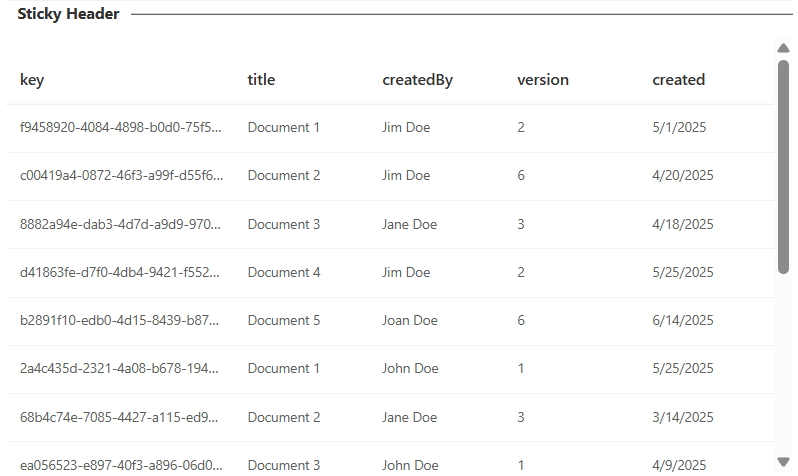Select the Document 4 title cell

[284, 272]
